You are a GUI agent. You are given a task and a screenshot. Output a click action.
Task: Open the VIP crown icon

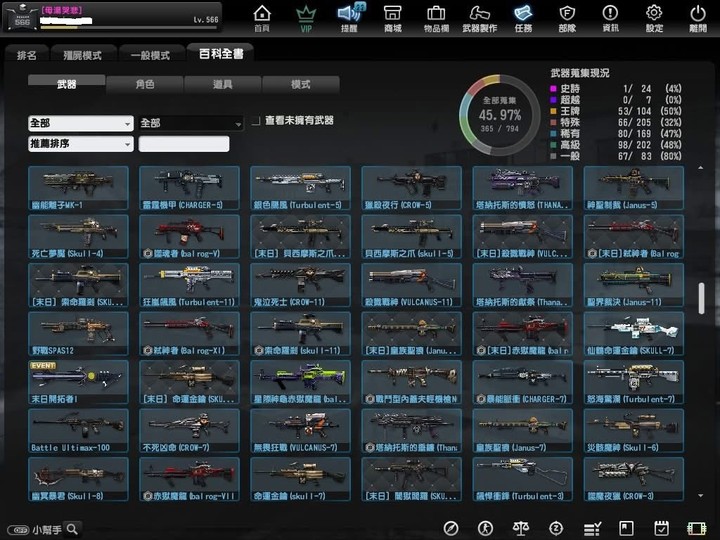pyautogui.click(x=306, y=17)
